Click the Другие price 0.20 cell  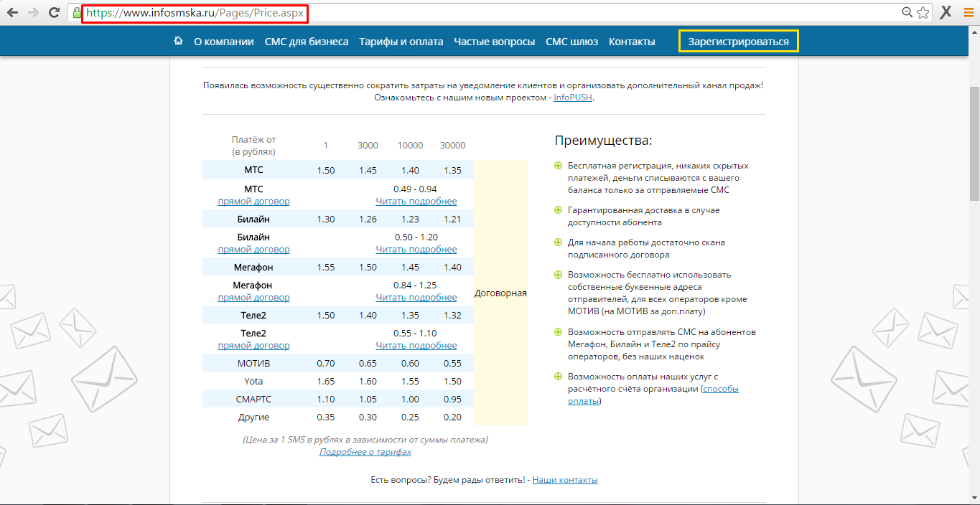point(452,417)
